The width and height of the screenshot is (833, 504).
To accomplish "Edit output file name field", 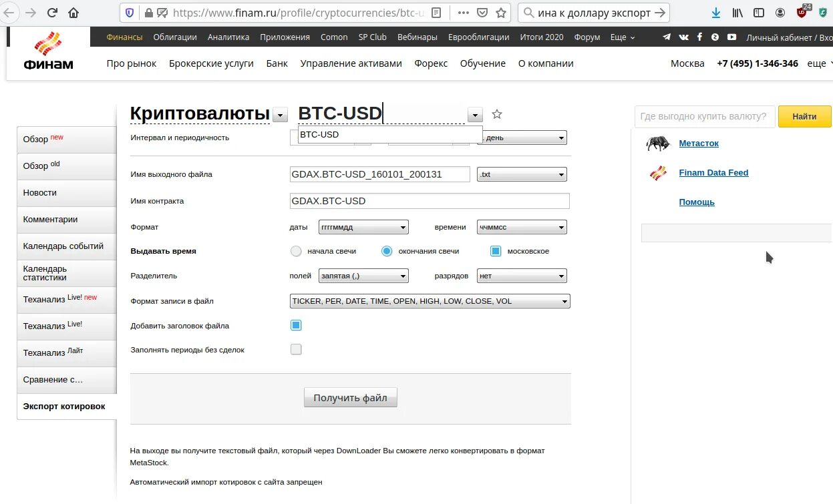I will coord(380,174).
